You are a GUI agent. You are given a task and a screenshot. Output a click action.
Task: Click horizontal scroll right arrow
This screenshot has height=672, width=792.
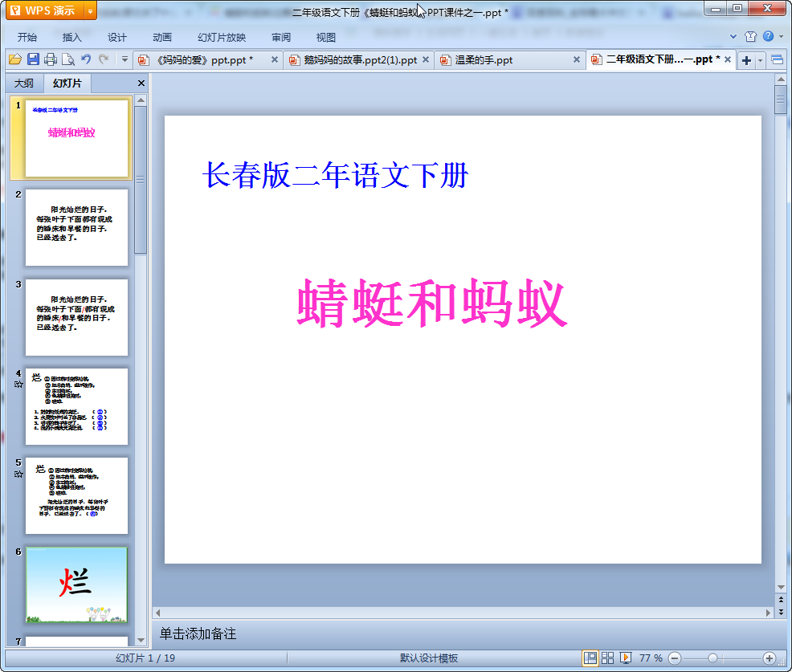point(768,613)
